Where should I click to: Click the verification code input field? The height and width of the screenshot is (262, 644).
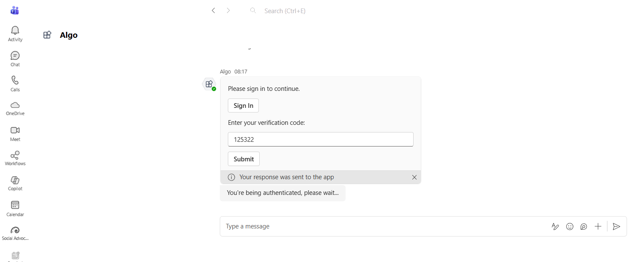(321, 139)
